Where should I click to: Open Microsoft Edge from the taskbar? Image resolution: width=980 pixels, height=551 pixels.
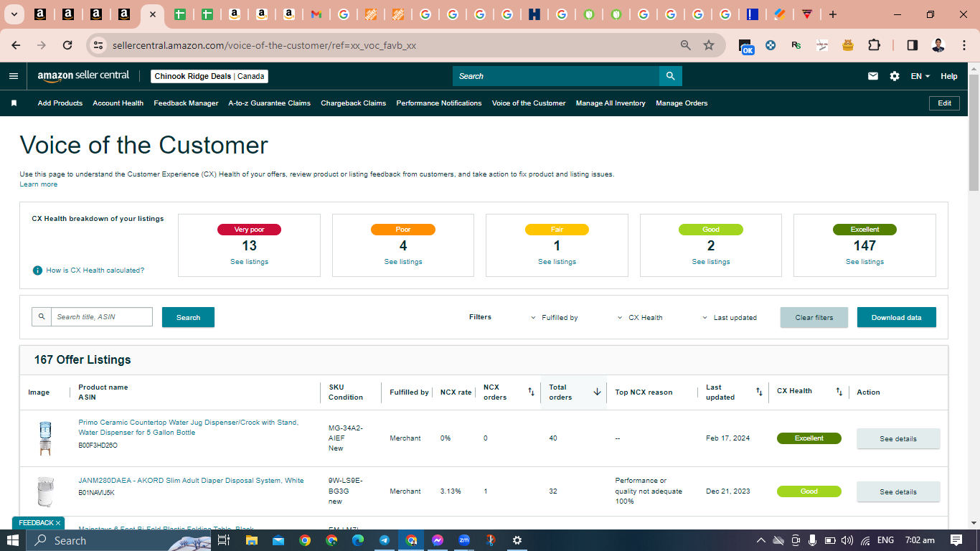click(358, 540)
